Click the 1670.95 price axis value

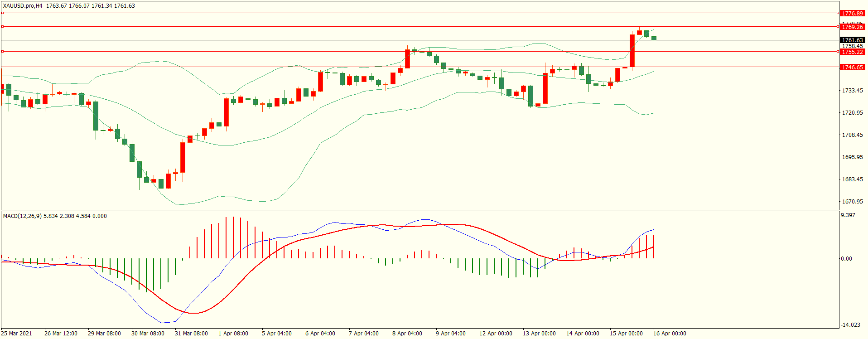tap(852, 202)
